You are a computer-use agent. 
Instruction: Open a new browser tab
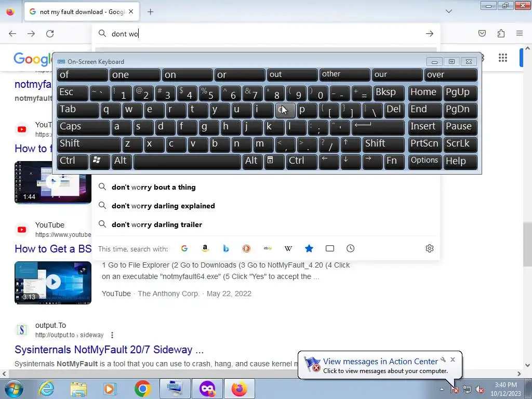[150, 12]
